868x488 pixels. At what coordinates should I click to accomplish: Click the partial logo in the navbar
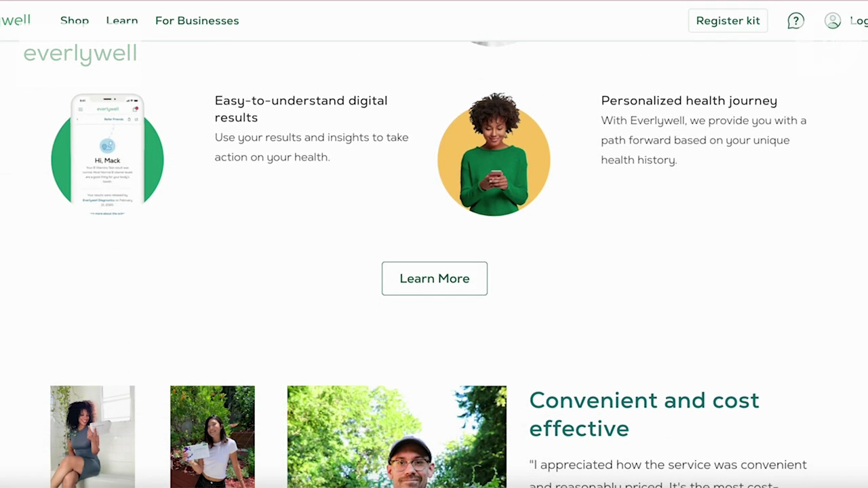tap(15, 20)
